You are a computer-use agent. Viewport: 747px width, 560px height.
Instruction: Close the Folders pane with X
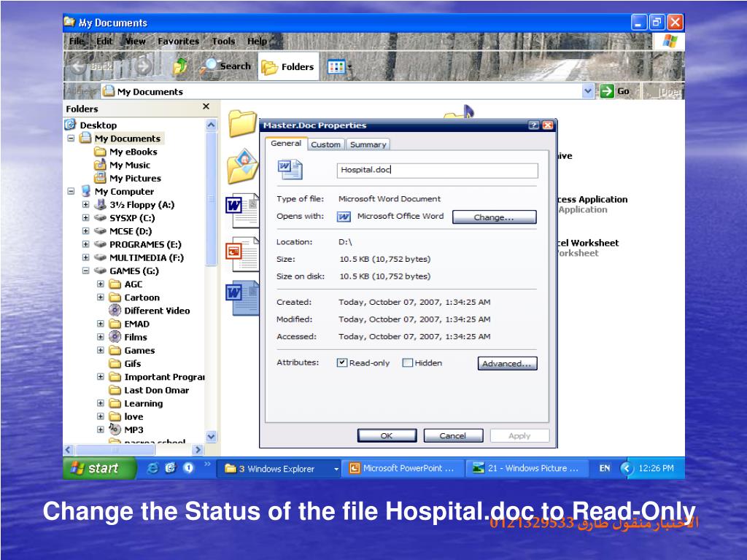pyautogui.click(x=206, y=106)
